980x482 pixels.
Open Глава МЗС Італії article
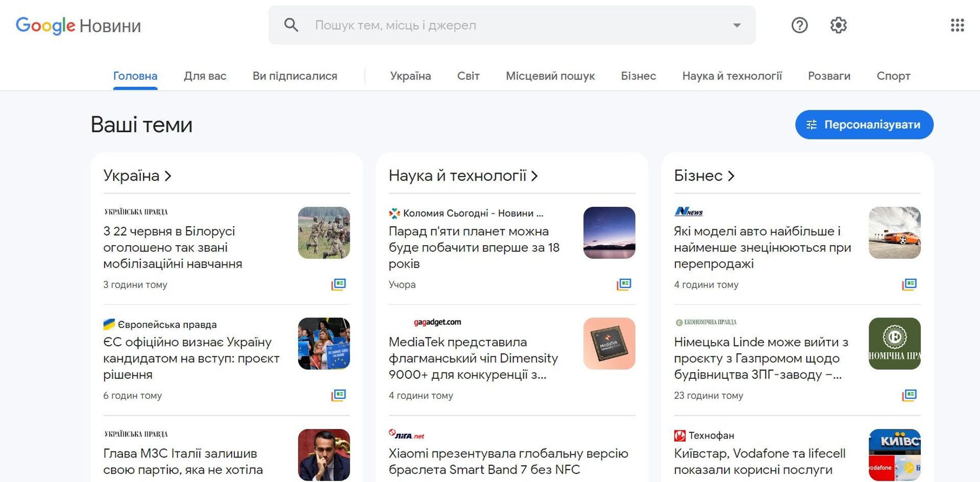[x=183, y=462]
